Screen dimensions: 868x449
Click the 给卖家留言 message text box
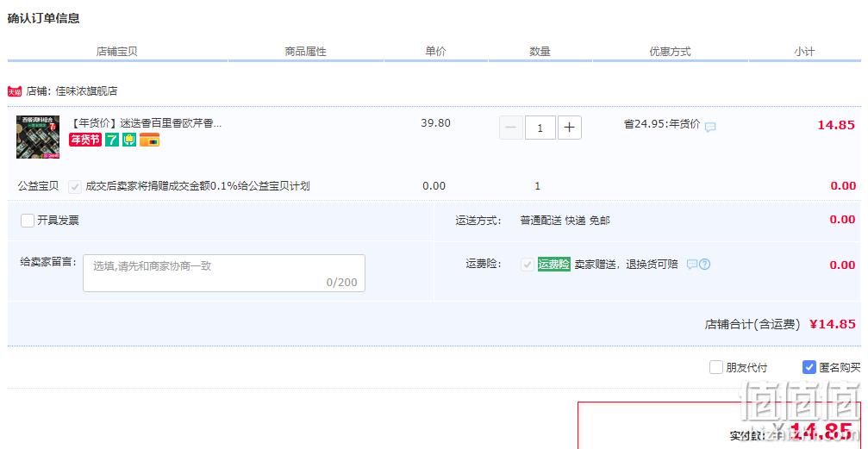click(x=224, y=273)
